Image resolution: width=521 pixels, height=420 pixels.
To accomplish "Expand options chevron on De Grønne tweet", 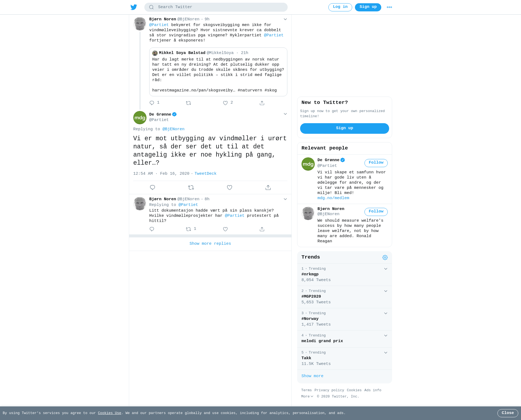I will (285, 114).
